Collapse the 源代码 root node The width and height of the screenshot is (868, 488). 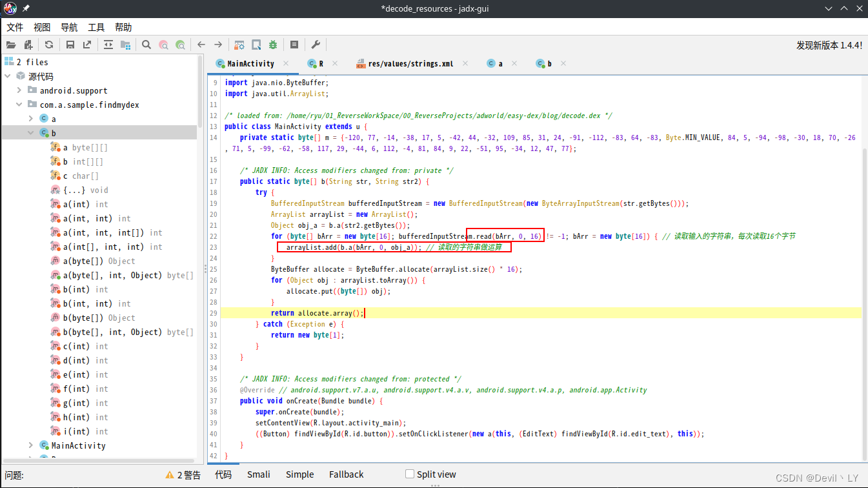(x=7, y=76)
